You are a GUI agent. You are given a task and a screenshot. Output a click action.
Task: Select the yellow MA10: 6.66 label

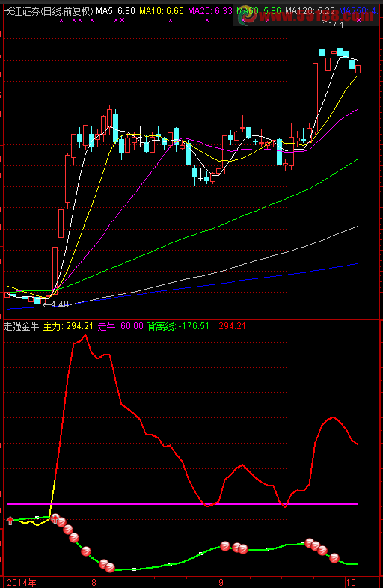tap(162, 11)
